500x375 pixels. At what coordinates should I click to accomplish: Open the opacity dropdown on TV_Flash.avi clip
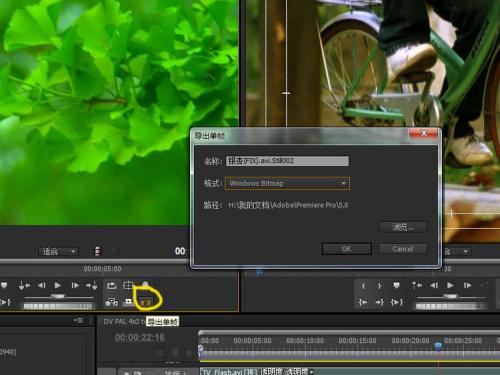coord(312,371)
